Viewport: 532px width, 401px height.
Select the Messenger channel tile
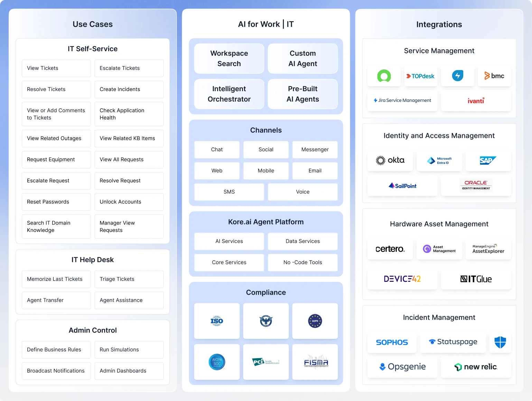pyautogui.click(x=315, y=150)
